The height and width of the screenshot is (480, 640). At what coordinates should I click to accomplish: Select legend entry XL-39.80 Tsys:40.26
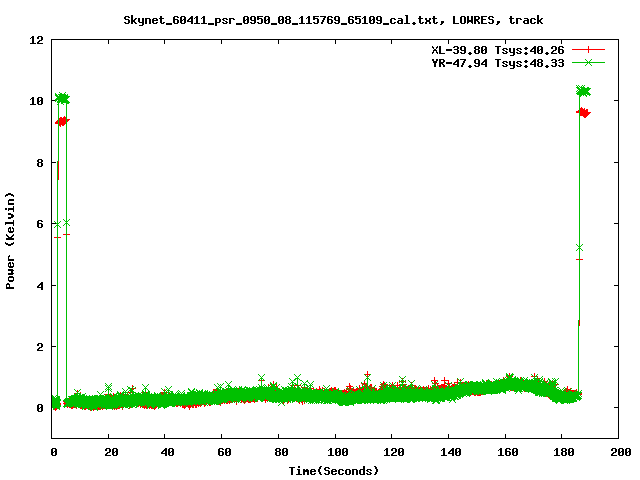[498, 50]
